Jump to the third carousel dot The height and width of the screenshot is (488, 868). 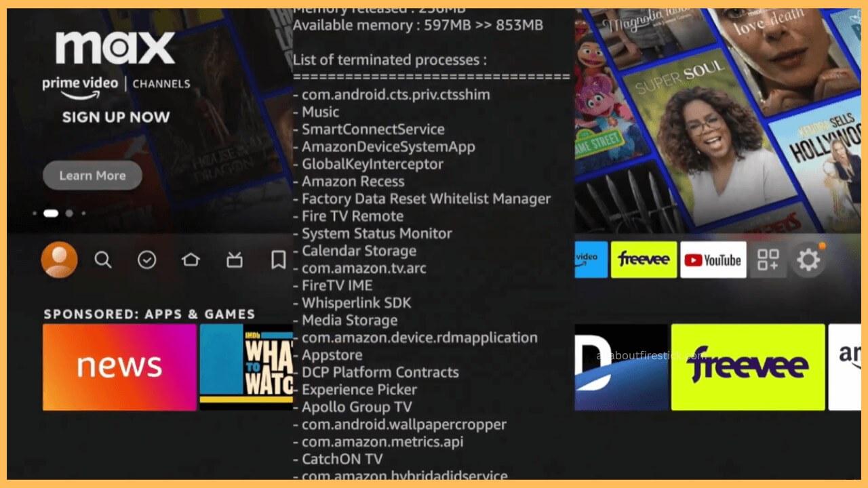[x=69, y=213]
